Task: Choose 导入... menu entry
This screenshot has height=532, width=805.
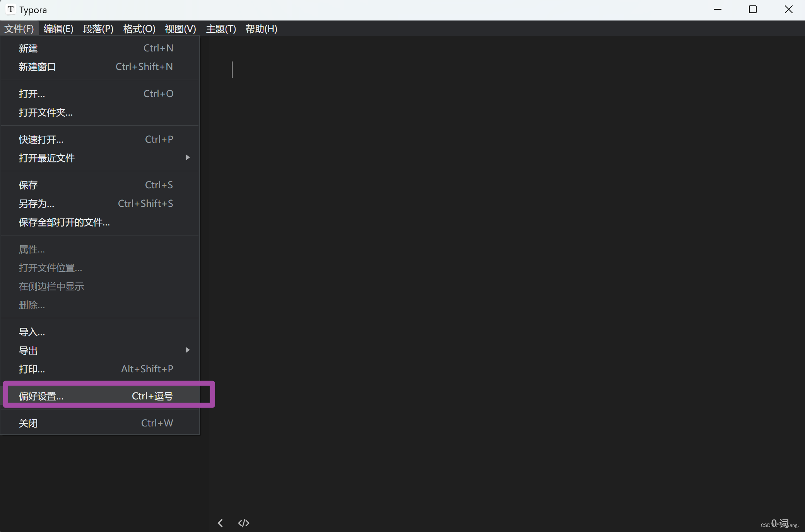Action: click(100, 332)
